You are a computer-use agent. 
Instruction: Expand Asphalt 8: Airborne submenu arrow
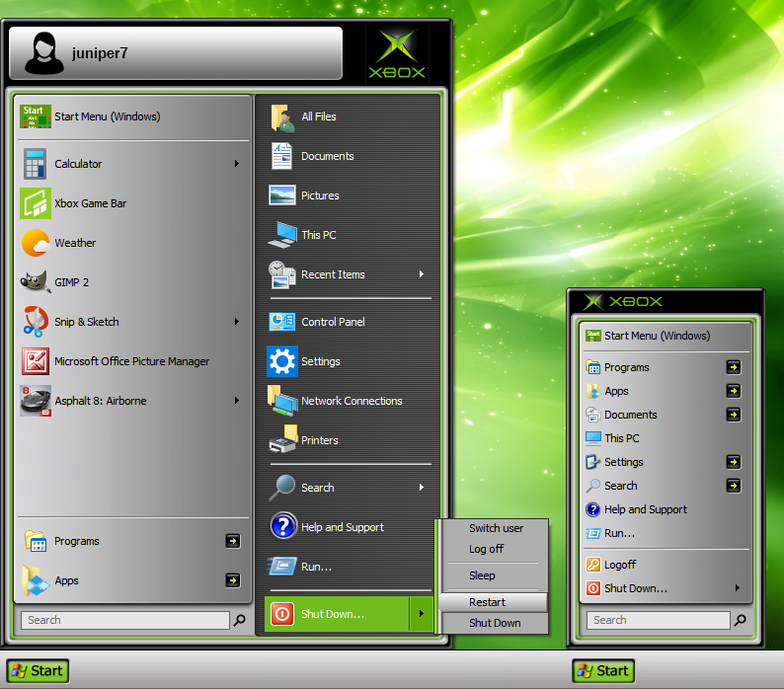click(x=237, y=401)
